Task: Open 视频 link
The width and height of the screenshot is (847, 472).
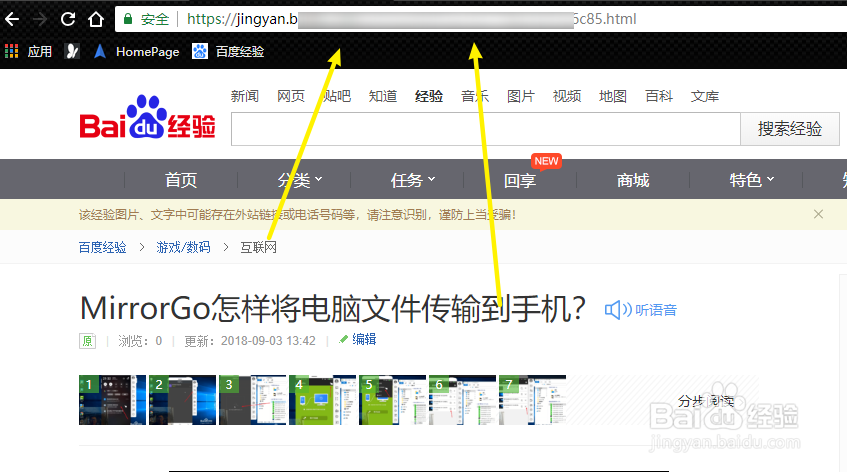Action: (567, 96)
